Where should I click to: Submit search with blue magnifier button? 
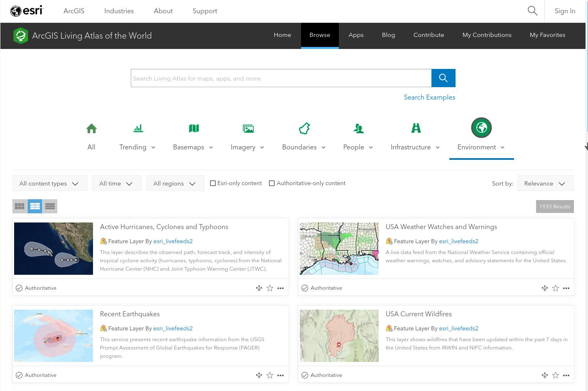(443, 78)
